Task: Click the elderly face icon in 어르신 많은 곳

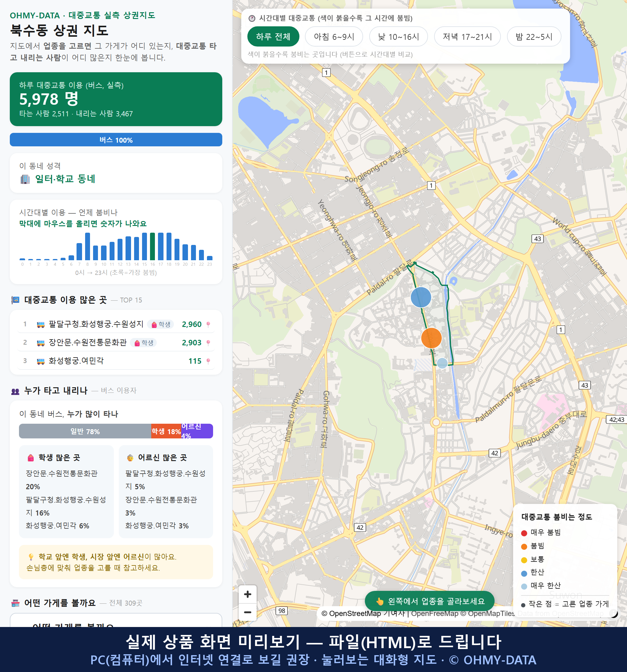Action: coord(130,458)
